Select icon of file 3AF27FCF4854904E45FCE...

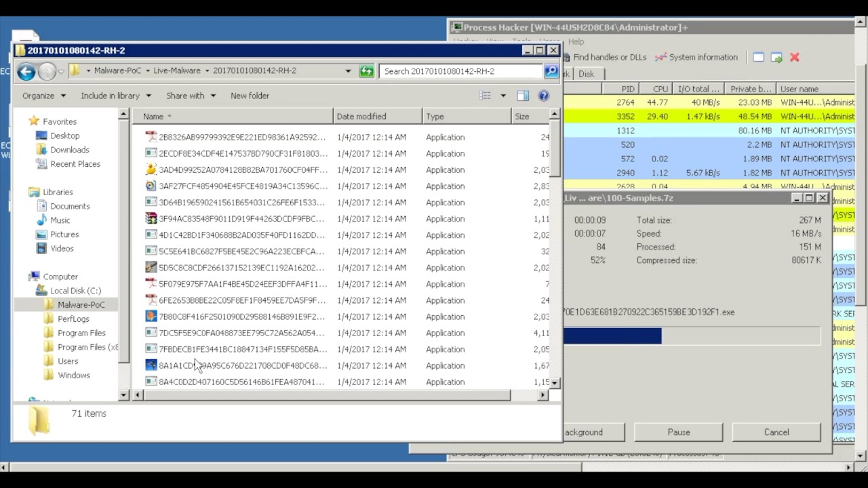151,186
